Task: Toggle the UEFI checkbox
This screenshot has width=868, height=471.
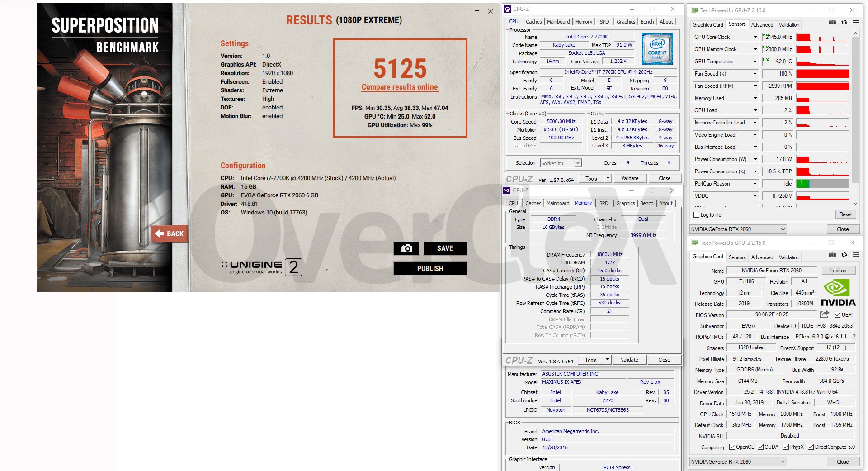Action: click(837, 315)
